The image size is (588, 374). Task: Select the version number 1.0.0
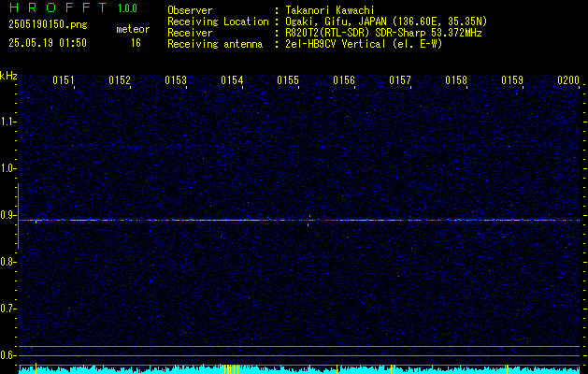tap(127, 8)
